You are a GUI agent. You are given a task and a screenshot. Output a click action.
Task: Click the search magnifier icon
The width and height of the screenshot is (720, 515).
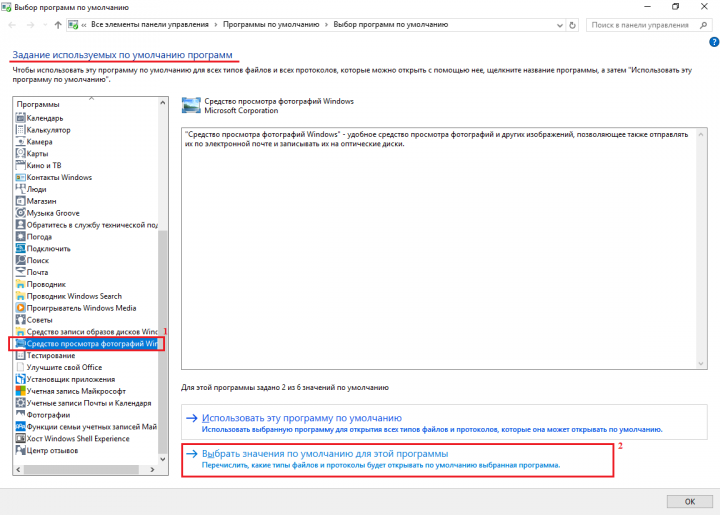[703, 25]
